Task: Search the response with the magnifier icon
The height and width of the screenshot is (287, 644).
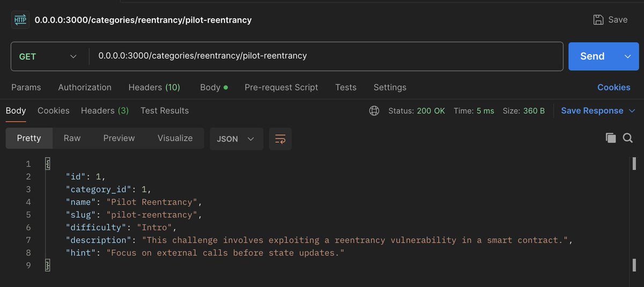Action: 628,138
